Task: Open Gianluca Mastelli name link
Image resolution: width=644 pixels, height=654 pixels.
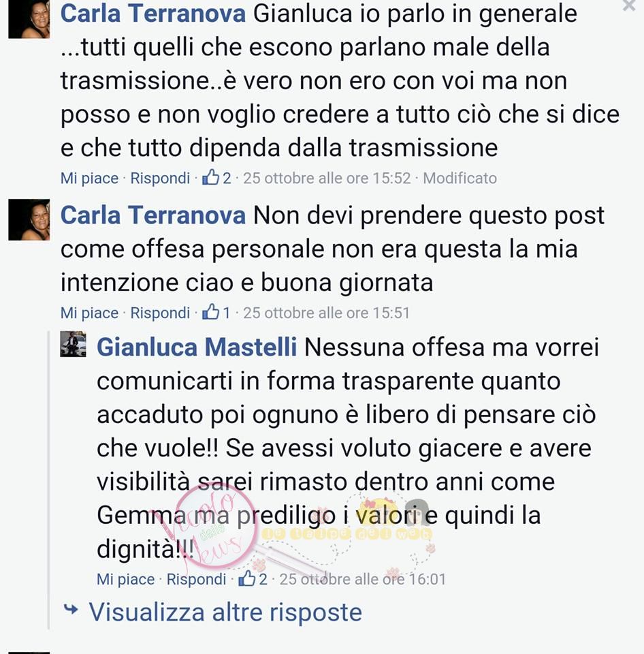Action: click(x=197, y=347)
